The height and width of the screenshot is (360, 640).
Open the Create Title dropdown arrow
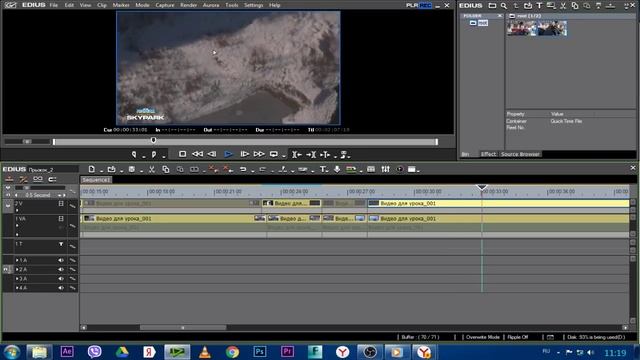point(328,171)
